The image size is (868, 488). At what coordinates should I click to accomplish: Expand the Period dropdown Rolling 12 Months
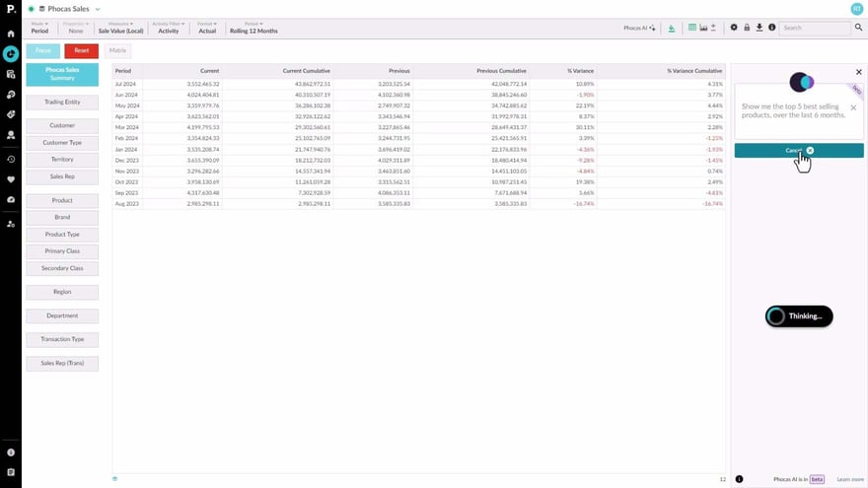tap(253, 28)
